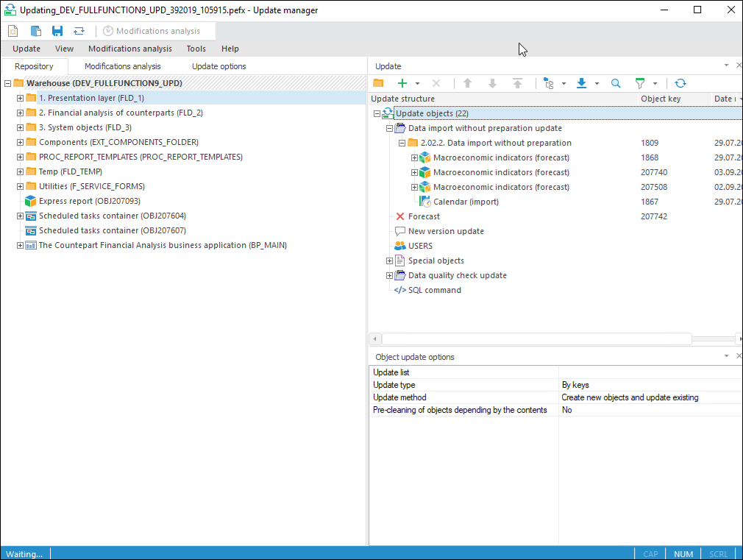Click the Open update file icon
The height and width of the screenshot is (560, 743).
[35, 31]
